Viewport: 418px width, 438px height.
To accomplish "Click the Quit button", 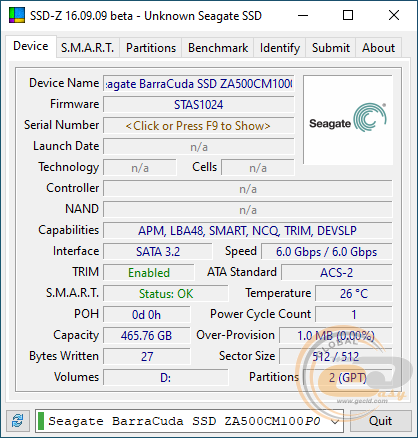I will [x=380, y=421].
